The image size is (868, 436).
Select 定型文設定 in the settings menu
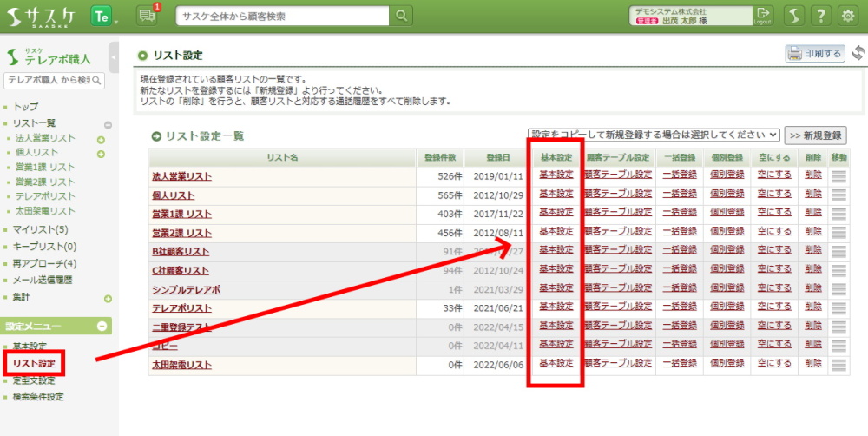(34, 380)
